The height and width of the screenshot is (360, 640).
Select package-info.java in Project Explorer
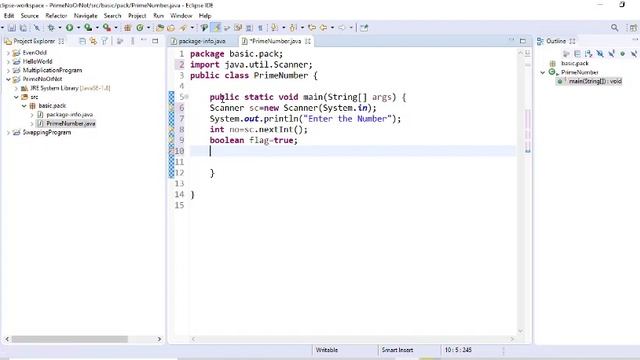pos(69,115)
